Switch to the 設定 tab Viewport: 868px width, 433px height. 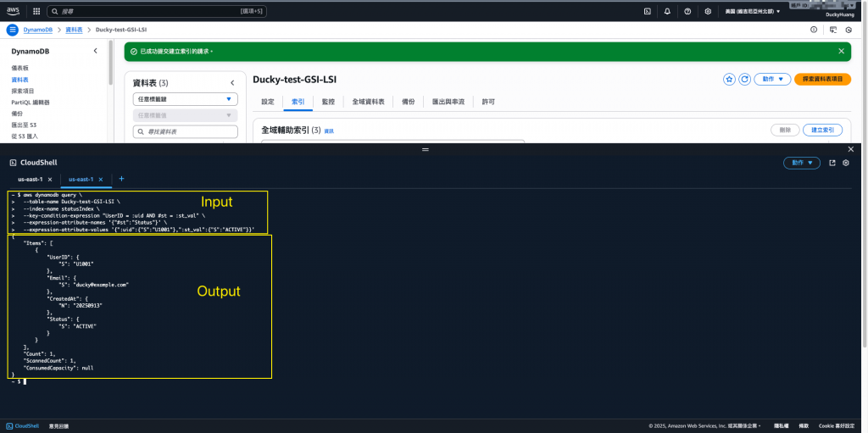[268, 102]
